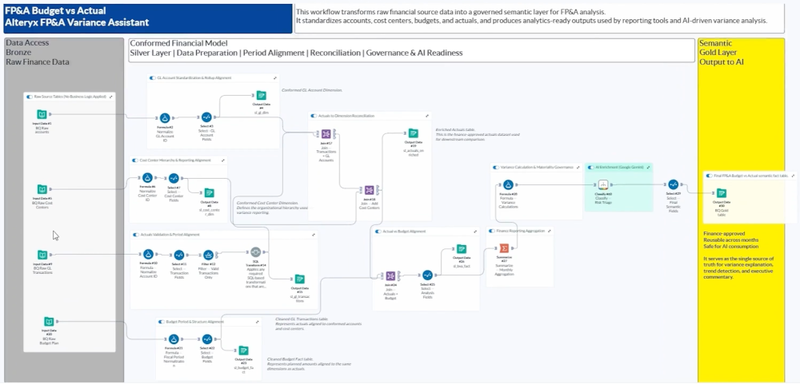This screenshot has width=800, height=384.
Task: Collapse Actuals to Dimension Reconciliation container
Action: [427, 116]
